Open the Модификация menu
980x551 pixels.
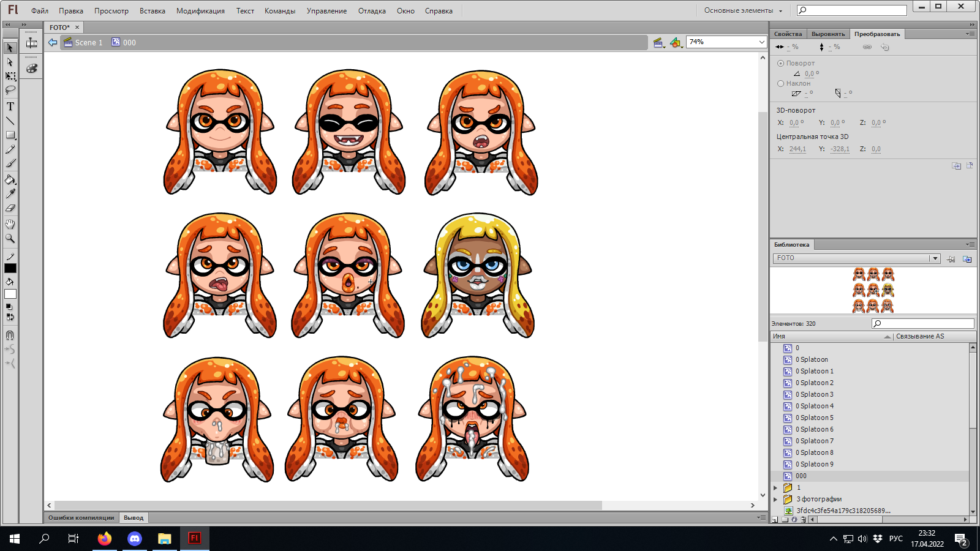click(200, 11)
